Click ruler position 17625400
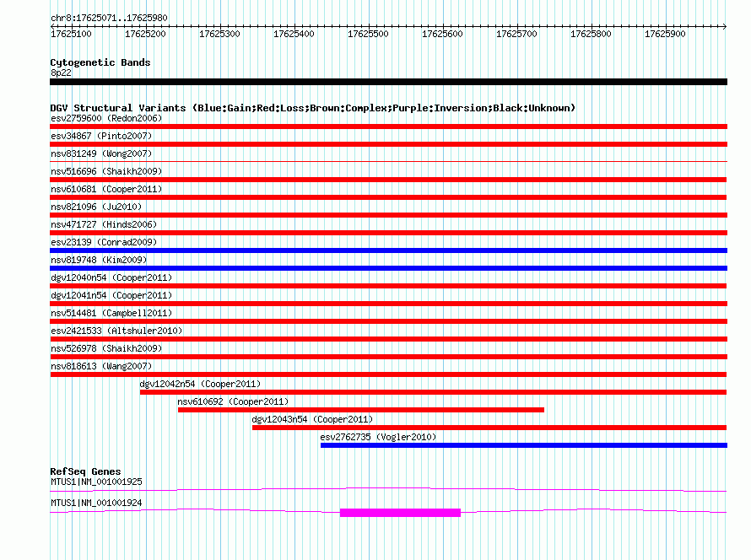The image size is (751, 560). tap(294, 34)
